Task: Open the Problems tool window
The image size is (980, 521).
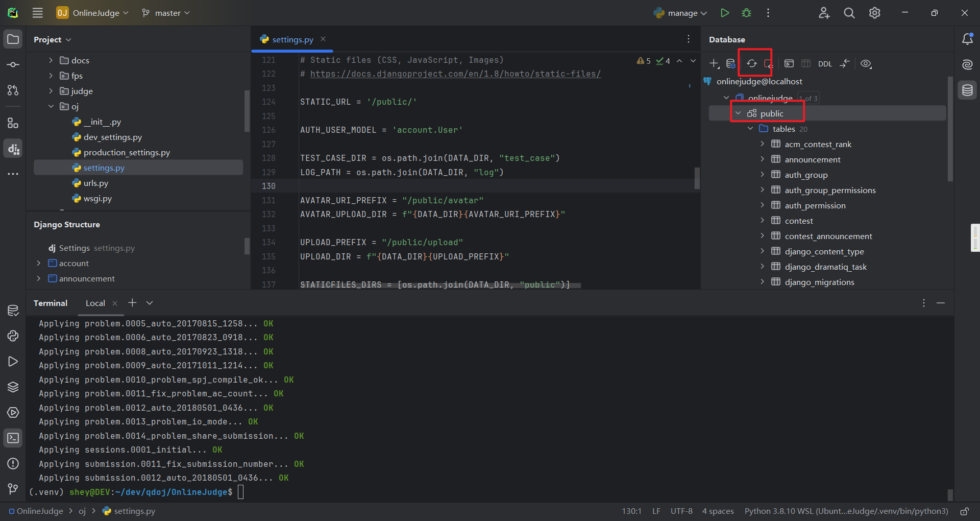Action: click(13, 463)
